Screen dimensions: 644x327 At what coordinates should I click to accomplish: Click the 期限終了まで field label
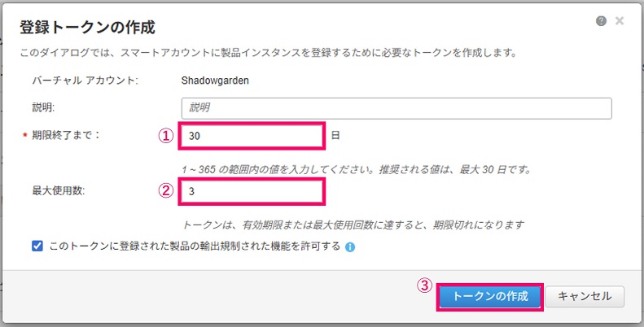pos(66,135)
